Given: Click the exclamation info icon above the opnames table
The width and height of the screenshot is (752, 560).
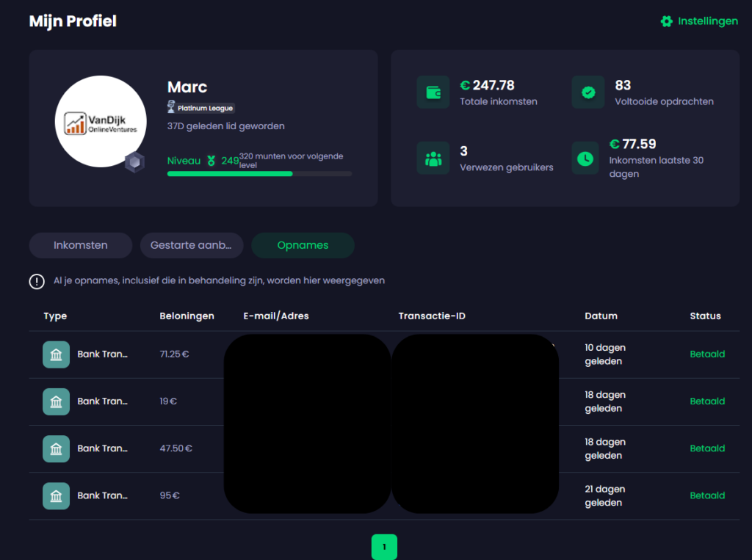Looking at the screenshot, I should click(36, 281).
